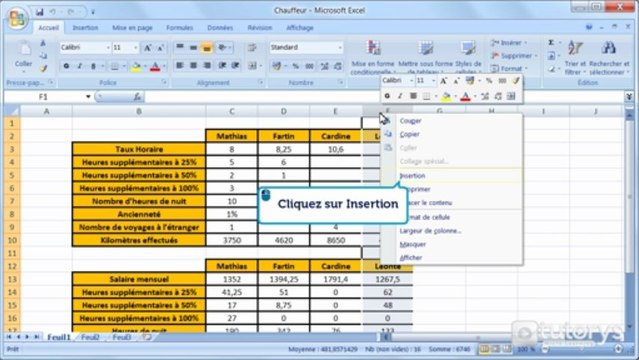Toggle the highlighted bottom align button
639x360 pixels.
(207, 48)
